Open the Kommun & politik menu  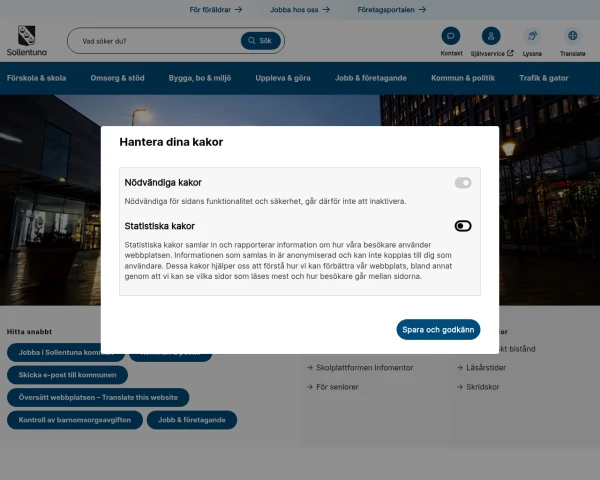(462, 77)
